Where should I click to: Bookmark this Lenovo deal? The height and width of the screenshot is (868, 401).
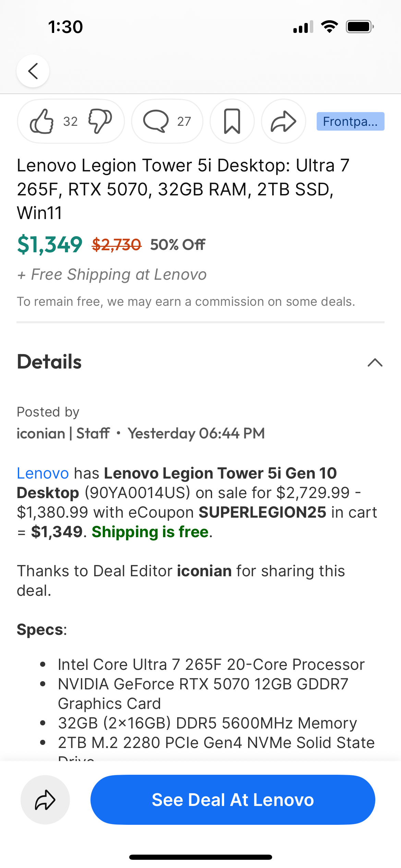[232, 121]
